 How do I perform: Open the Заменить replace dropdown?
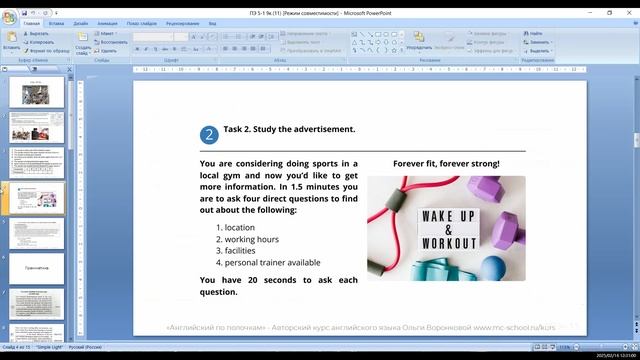pos(538,42)
